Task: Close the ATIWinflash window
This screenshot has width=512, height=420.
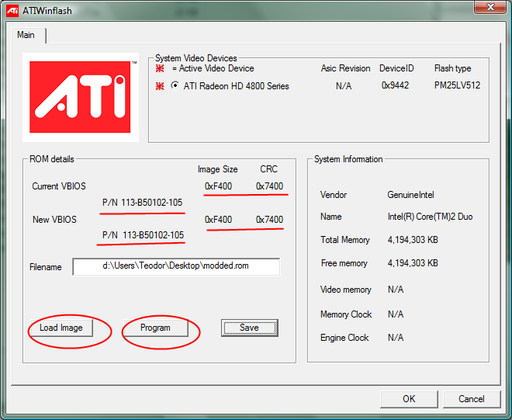Action: (490, 7)
